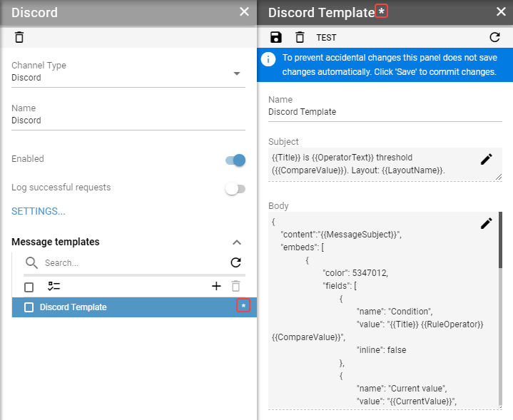Collapse the Message templates section
This screenshot has width=513, height=420.
pos(237,242)
